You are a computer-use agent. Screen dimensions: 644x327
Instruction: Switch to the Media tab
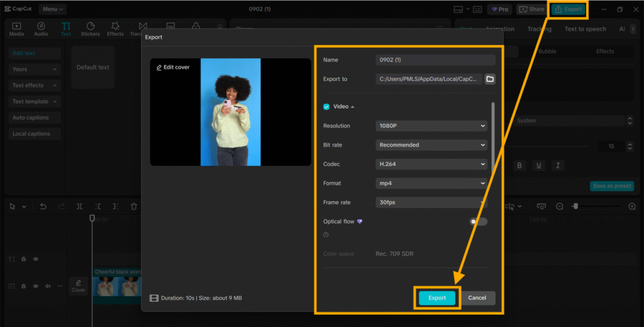(x=16, y=29)
